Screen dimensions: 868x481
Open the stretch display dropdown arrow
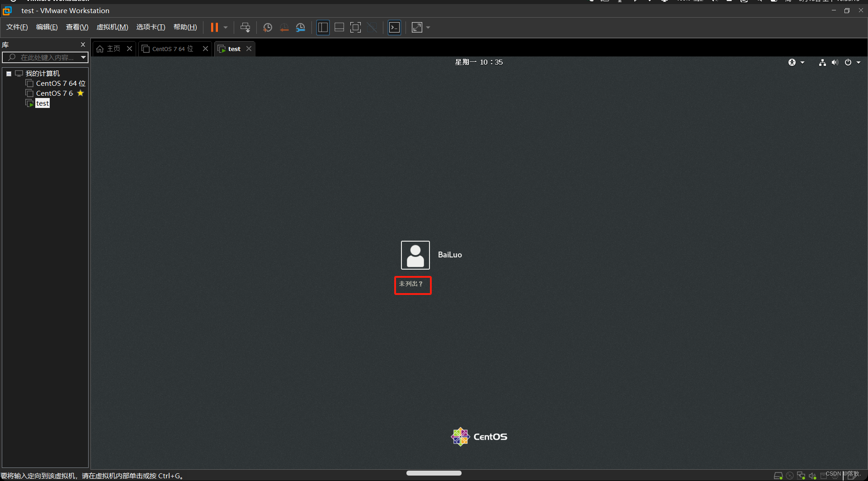pos(428,28)
